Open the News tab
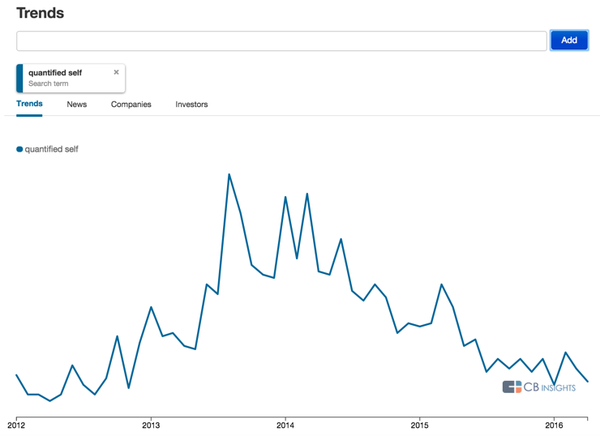Viewport: 600px width, 436px height. tap(77, 104)
